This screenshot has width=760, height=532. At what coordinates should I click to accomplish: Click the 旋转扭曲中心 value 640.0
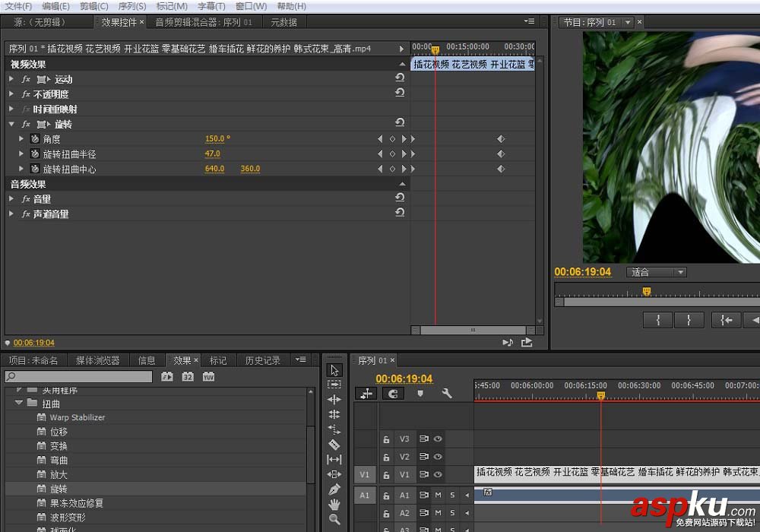(214, 169)
